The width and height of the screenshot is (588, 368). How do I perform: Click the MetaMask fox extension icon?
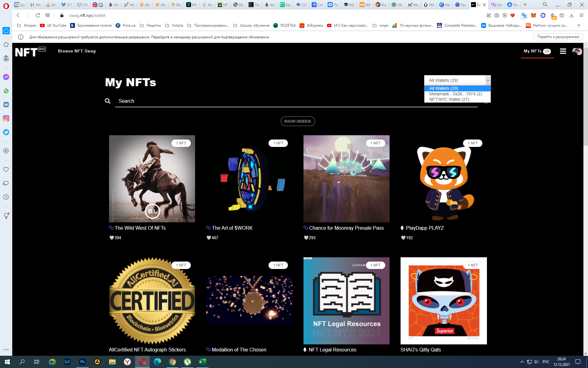pos(533,15)
